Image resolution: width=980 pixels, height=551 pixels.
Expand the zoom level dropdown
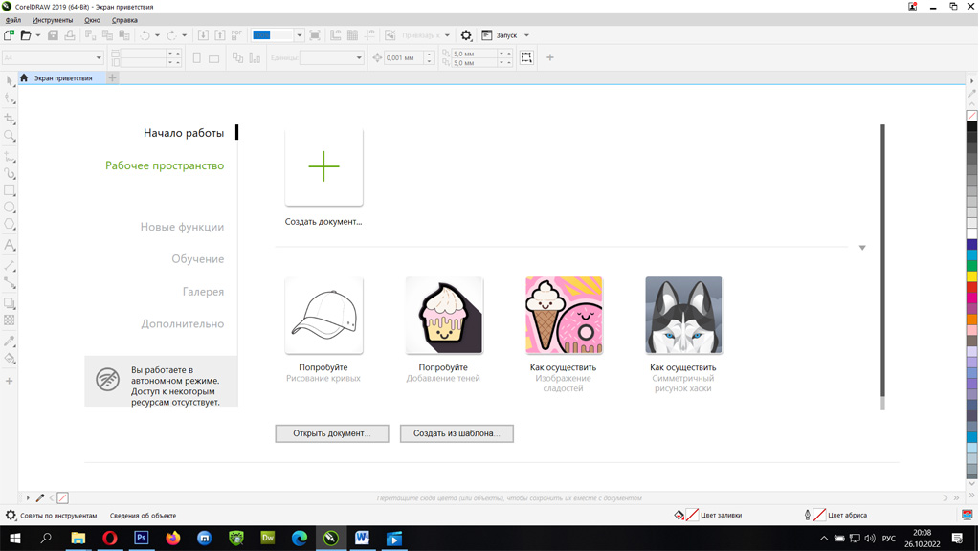(x=299, y=35)
